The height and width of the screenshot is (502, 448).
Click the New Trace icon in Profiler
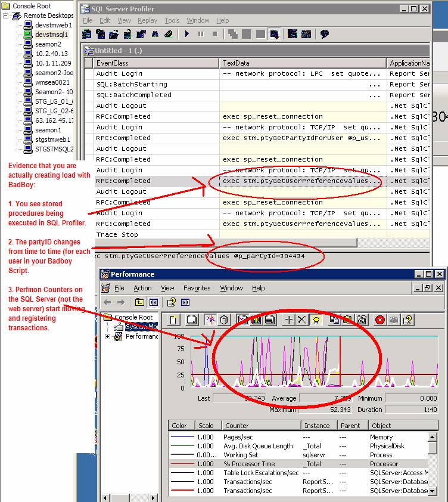coord(87,35)
